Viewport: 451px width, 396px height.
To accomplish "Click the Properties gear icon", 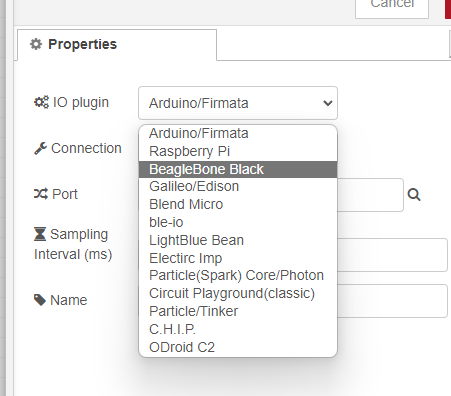I will [36, 44].
